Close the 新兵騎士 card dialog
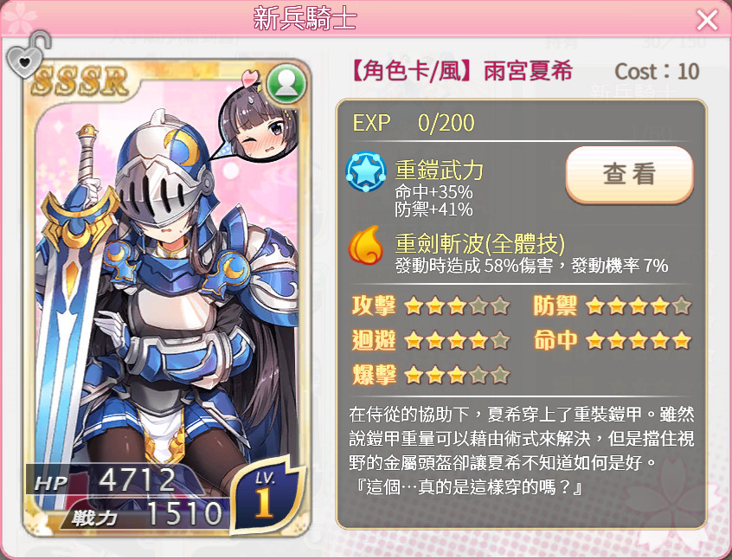732x560 pixels. point(707,20)
